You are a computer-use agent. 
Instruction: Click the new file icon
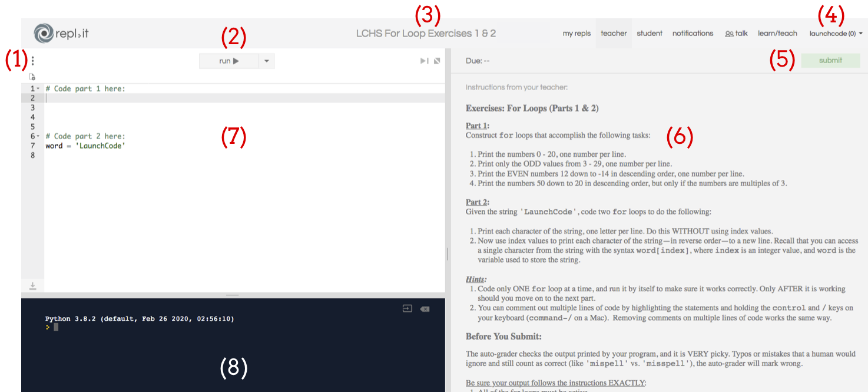[32, 77]
